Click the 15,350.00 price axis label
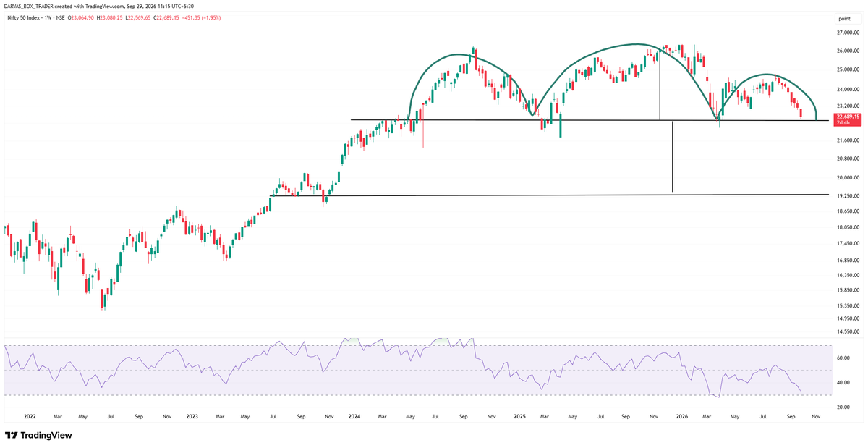The image size is (868, 448). click(848, 305)
